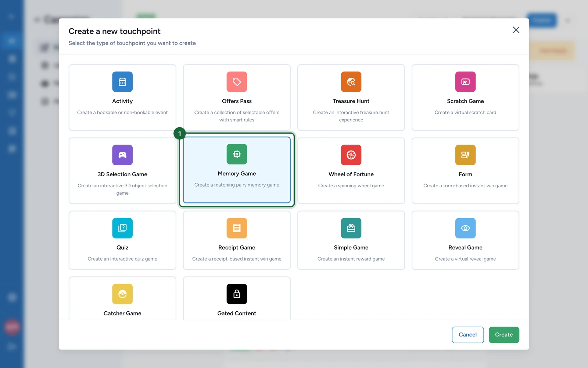Click the Receipt Game orange icon

tap(237, 228)
